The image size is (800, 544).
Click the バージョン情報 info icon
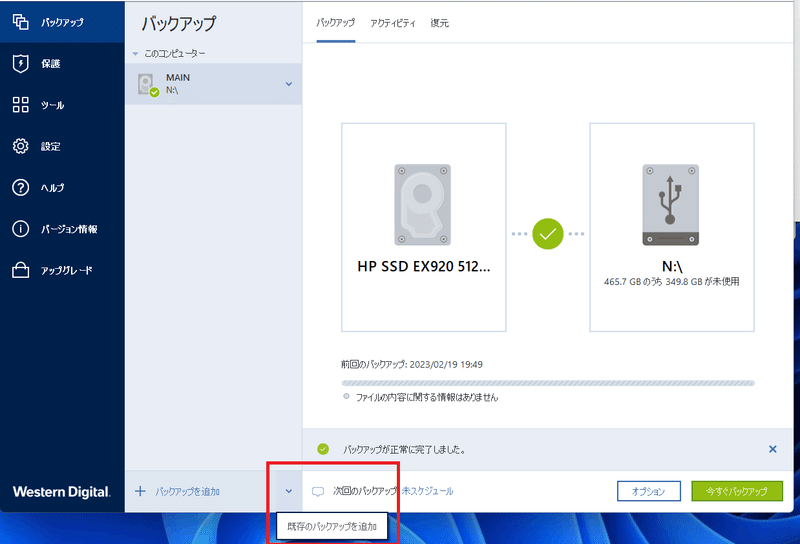(x=20, y=229)
